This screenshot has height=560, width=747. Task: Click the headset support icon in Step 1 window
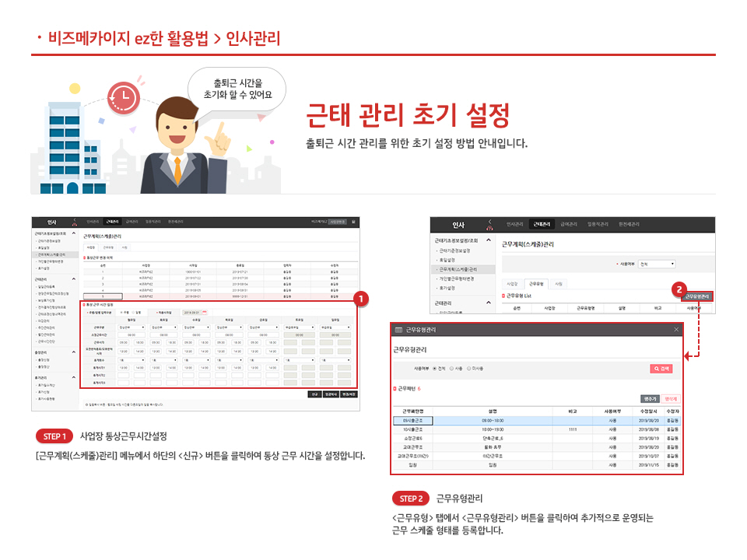coord(75,224)
